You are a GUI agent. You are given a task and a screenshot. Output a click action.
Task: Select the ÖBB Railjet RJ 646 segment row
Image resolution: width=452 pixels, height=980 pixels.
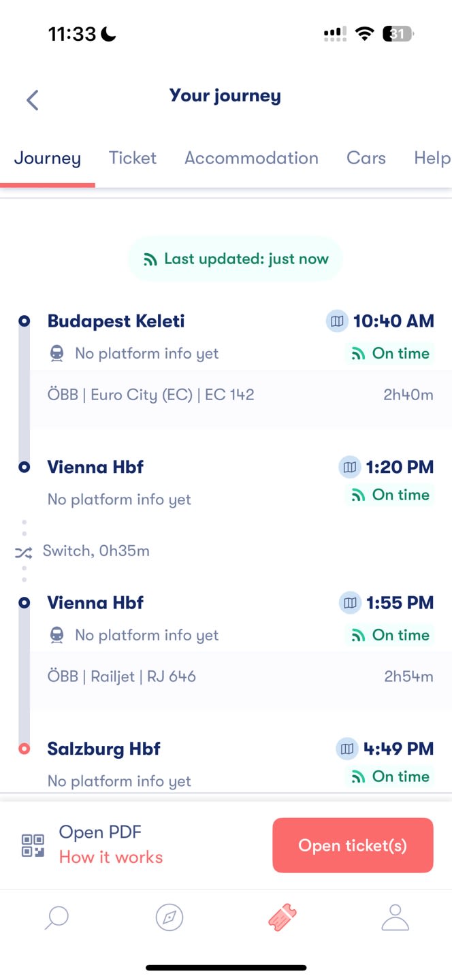click(x=241, y=676)
